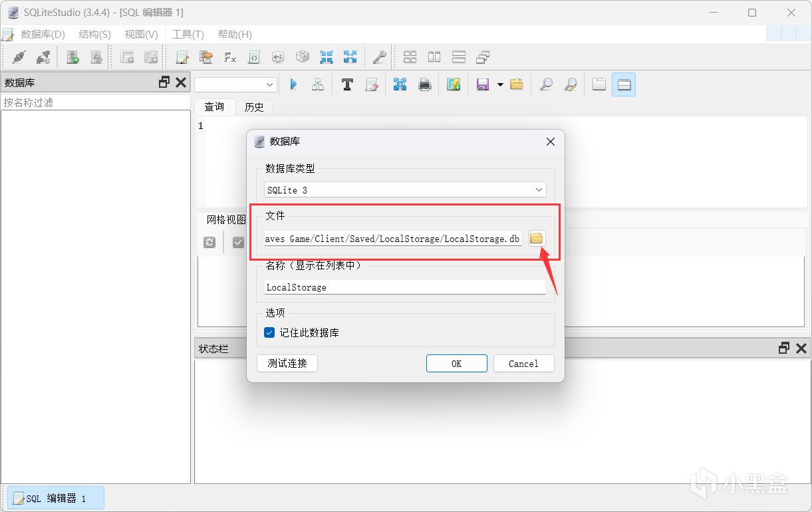Export query results icon in editor toolbar

(400, 84)
